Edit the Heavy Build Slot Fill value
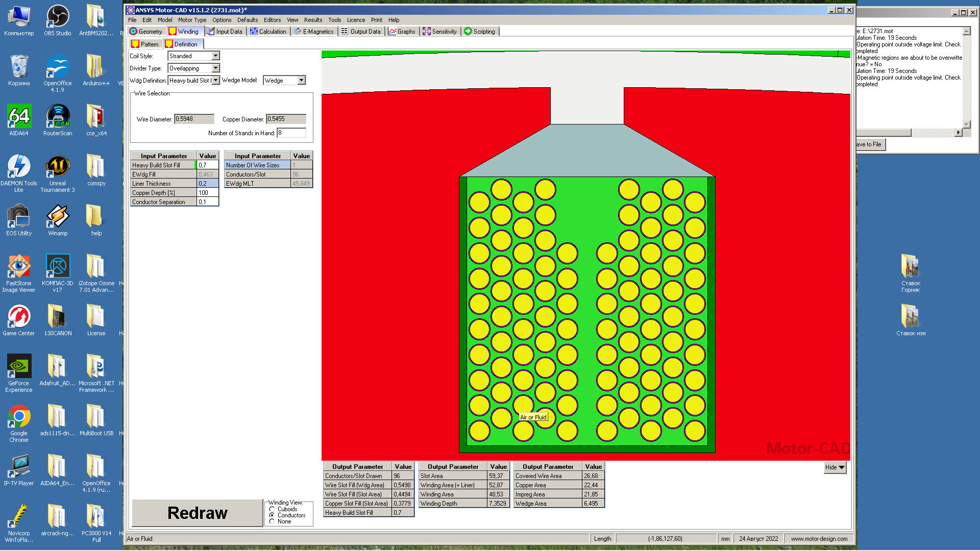Viewport: 980px width, 551px height. click(208, 165)
